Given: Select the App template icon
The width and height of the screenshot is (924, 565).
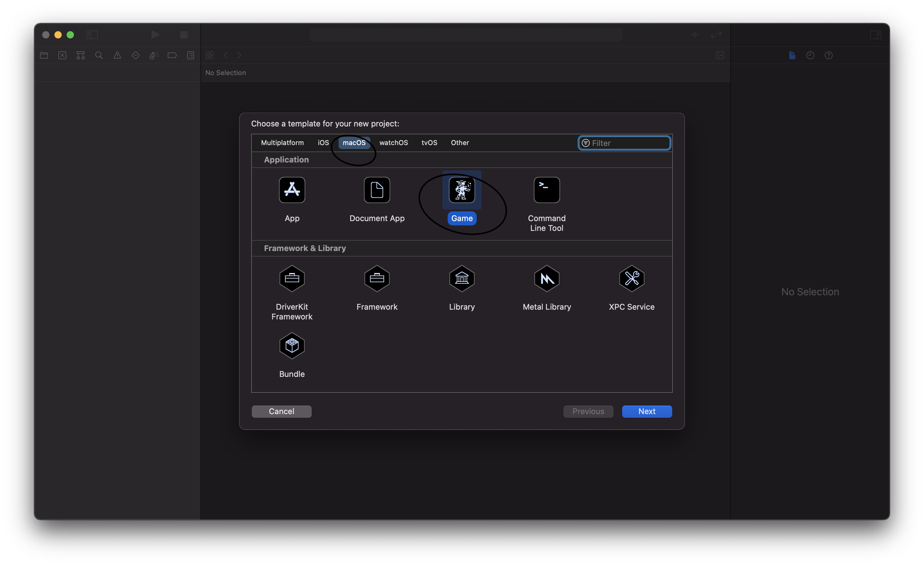Looking at the screenshot, I should 292,190.
